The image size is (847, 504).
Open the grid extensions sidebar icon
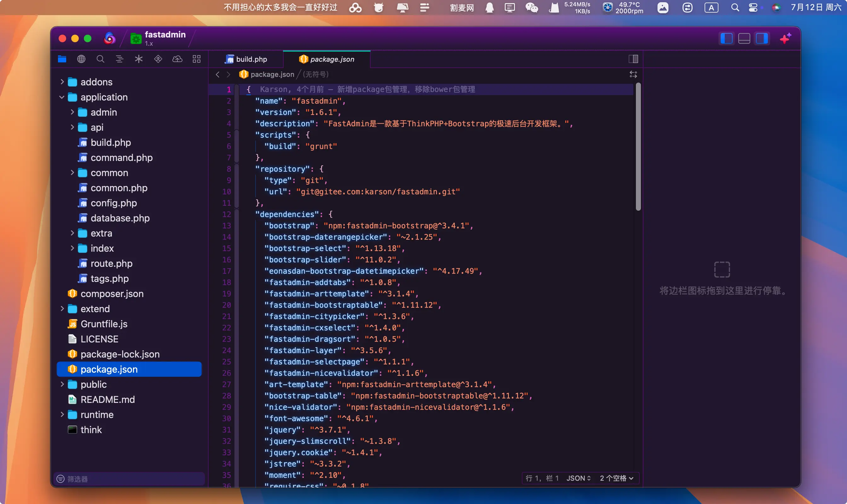(196, 59)
